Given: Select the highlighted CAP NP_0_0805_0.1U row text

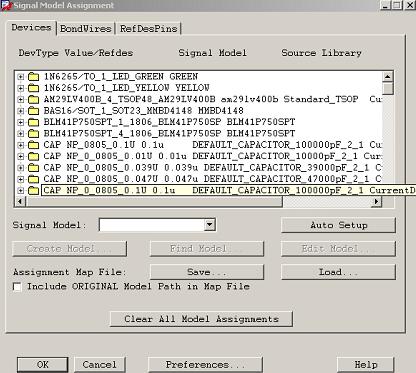Looking at the screenshot, I should (x=229, y=190).
